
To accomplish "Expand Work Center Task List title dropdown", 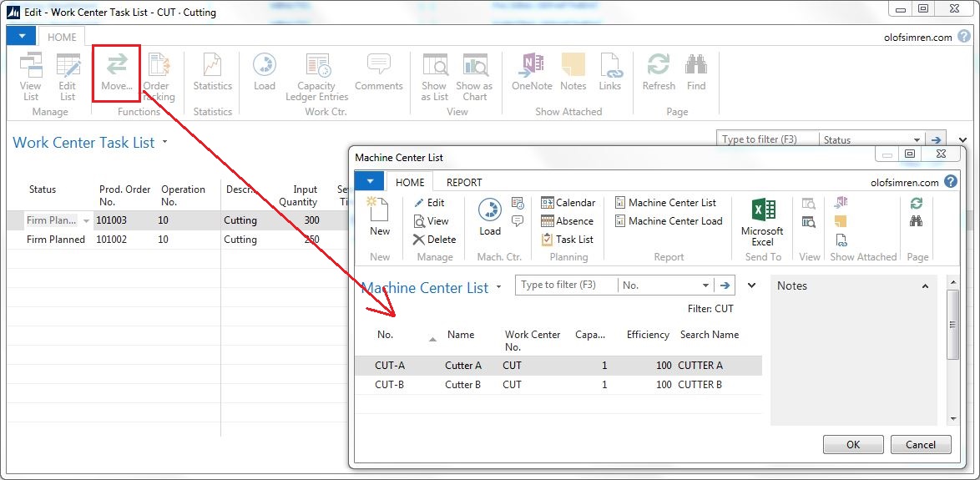I will click(165, 142).
